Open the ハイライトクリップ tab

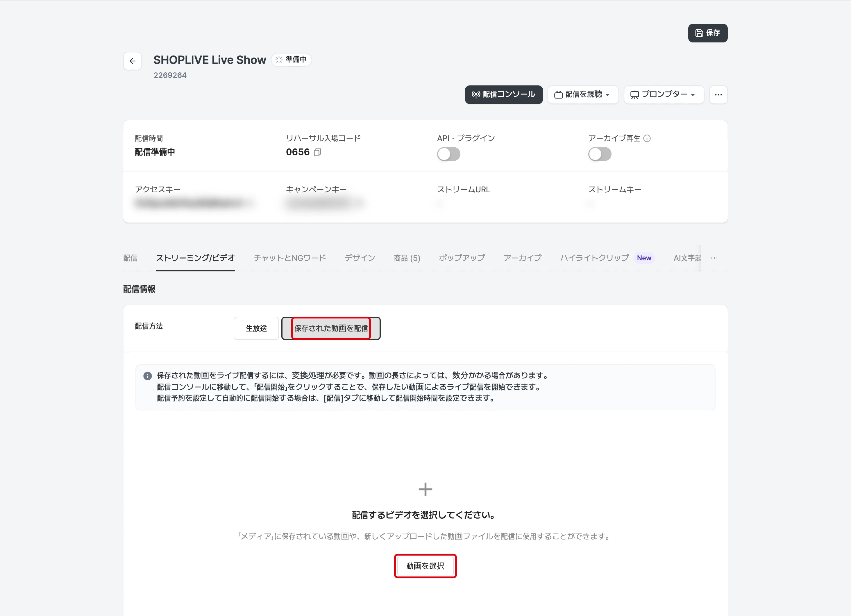pyautogui.click(x=607, y=258)
